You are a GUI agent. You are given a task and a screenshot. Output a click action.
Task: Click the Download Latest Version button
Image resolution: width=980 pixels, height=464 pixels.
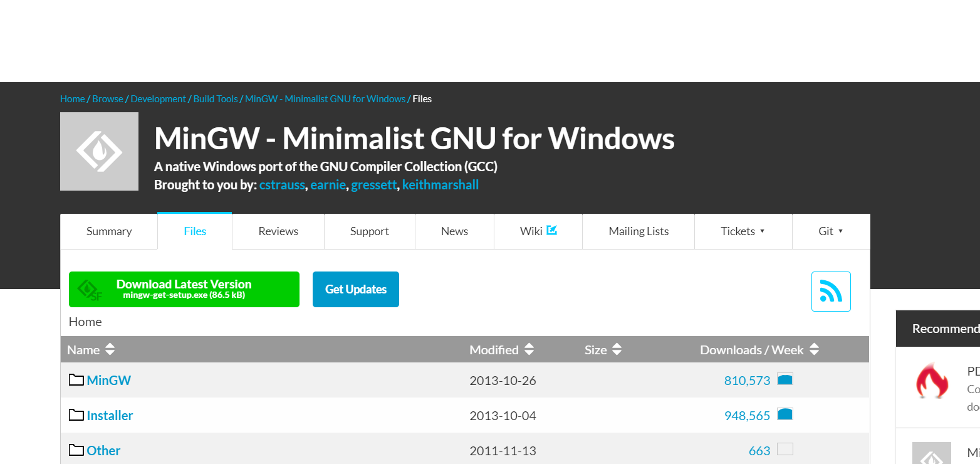184,289
